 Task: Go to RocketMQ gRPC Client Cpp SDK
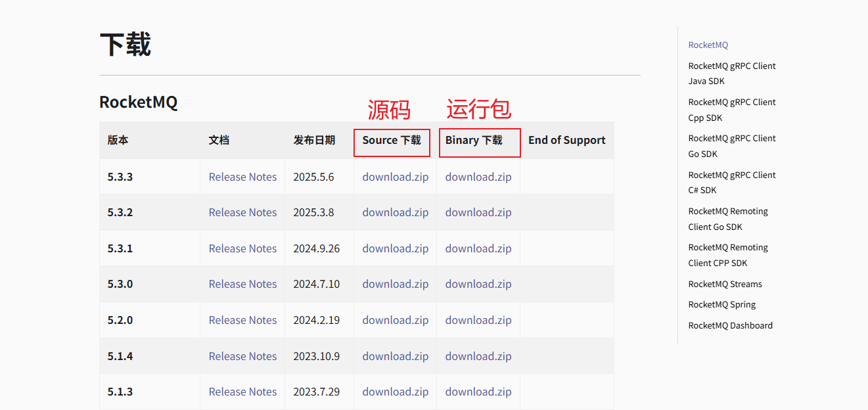pyautogui.click(x=732, y=110)
